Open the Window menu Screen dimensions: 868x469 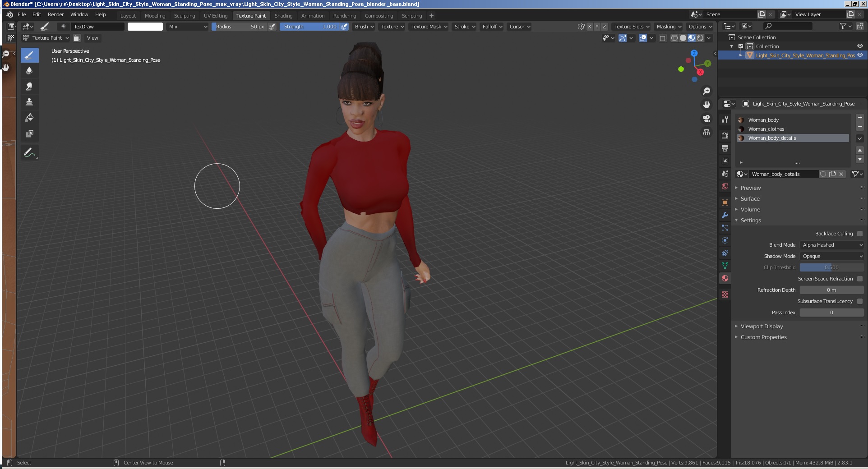(x=79, y=14)
